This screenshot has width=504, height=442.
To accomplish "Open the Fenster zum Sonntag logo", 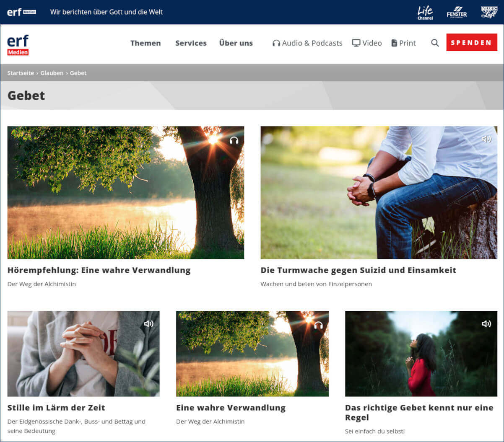I will [x=457, y=12].
